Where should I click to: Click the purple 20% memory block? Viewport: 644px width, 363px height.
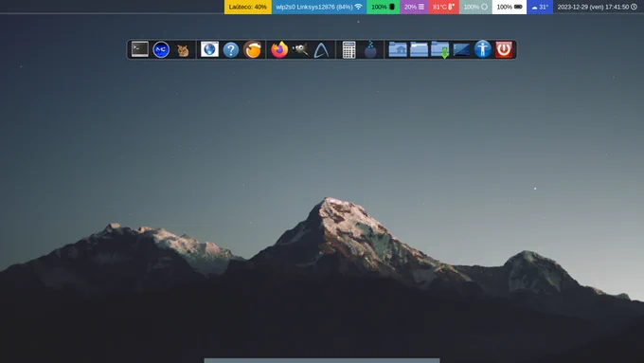pos(414,7)
